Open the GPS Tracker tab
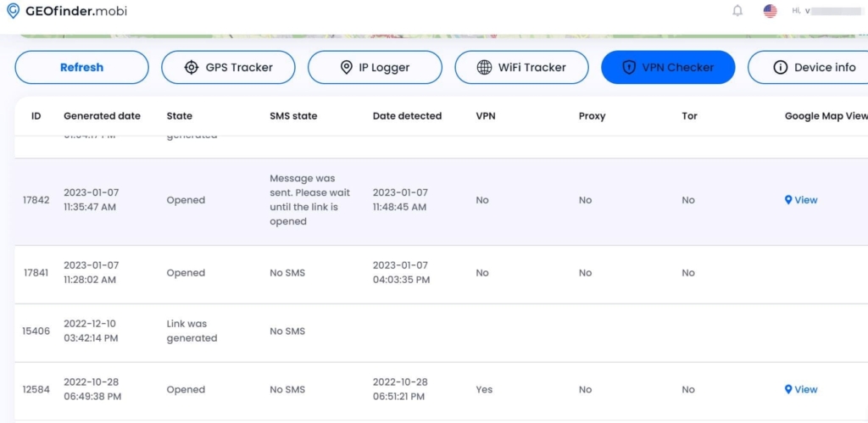The height and width of the screenshot is (423, 868). coord(228,68)
